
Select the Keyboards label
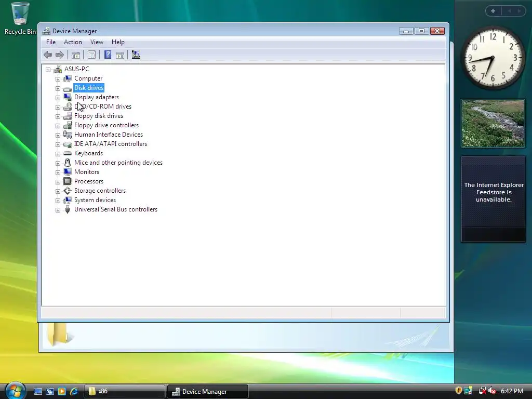click(x=88, y=153)
